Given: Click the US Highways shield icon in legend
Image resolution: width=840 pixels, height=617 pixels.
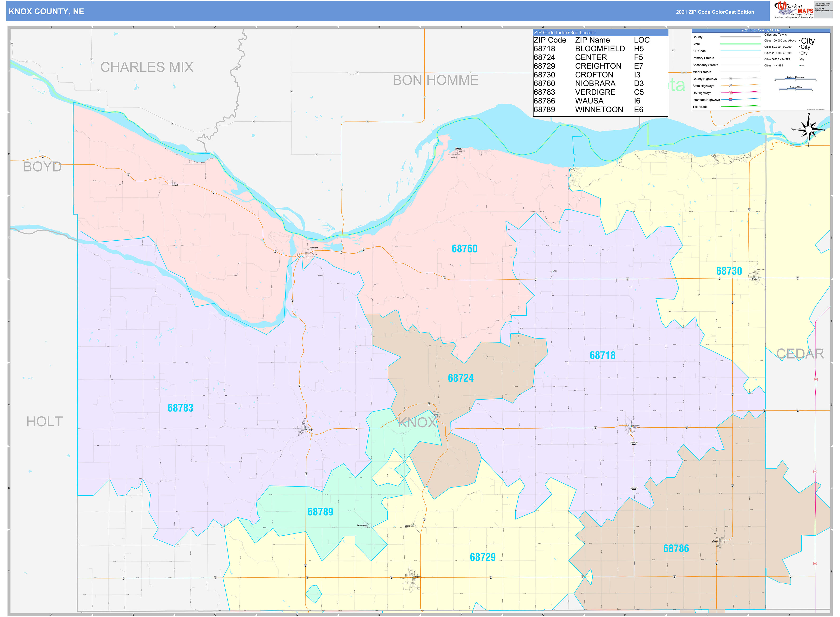Looking at the screenshot, I should click(x=731, y=93).
